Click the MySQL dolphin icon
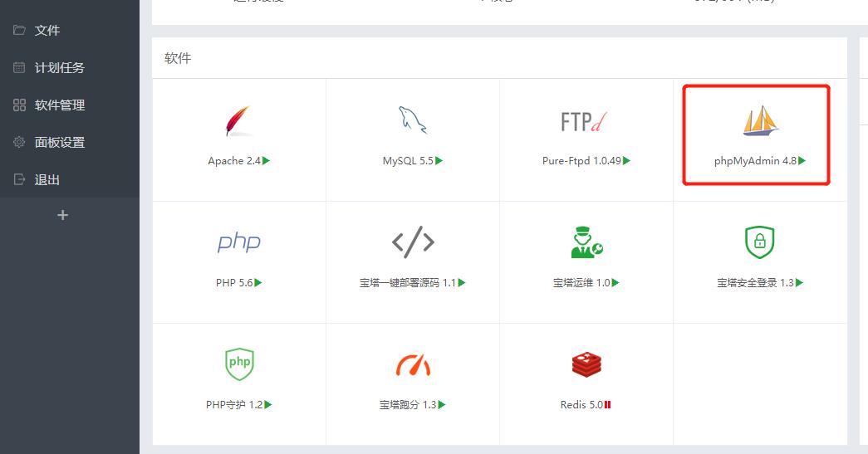This screenshot has width=868, height=454. coord(412,121)
